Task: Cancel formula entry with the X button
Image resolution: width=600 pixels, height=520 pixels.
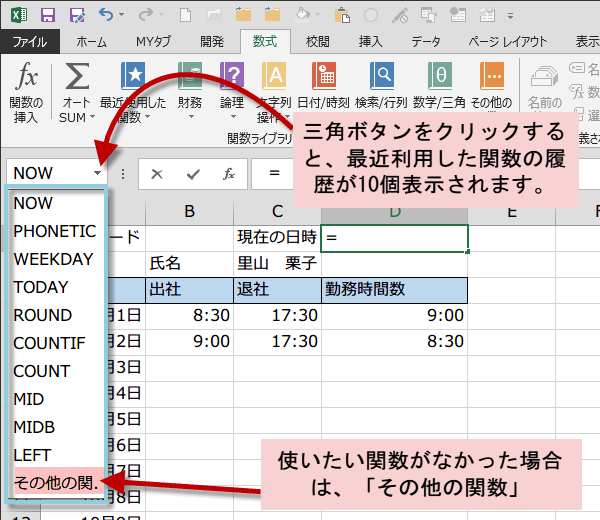Action: tap(157, 173)
